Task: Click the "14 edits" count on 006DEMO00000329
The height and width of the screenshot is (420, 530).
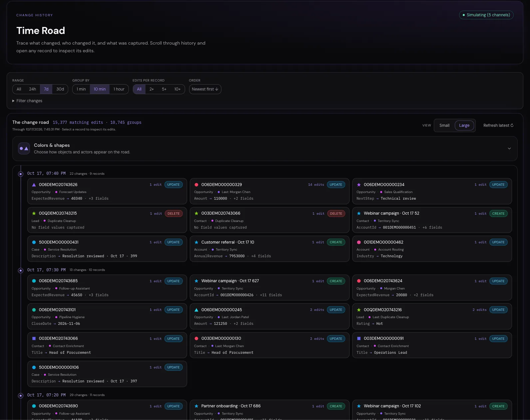Action: pos(316,185)
